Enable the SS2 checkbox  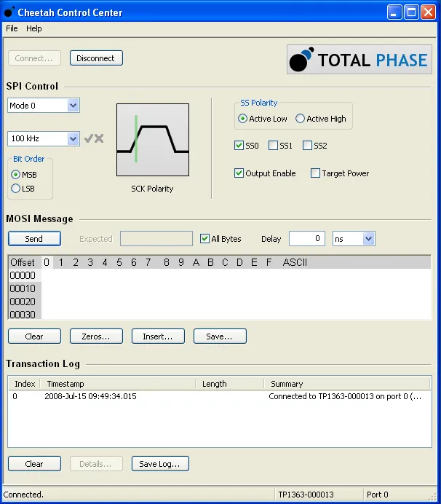(307, 145)
